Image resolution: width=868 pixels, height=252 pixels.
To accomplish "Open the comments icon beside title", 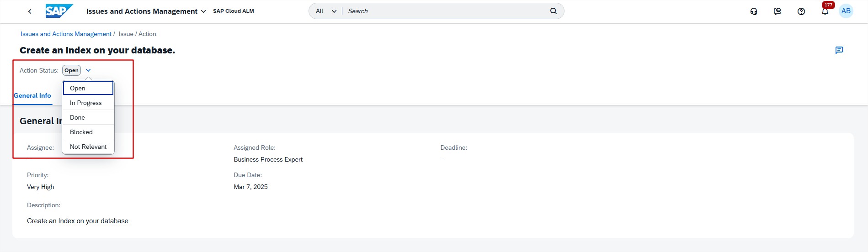I will (839, 50).
